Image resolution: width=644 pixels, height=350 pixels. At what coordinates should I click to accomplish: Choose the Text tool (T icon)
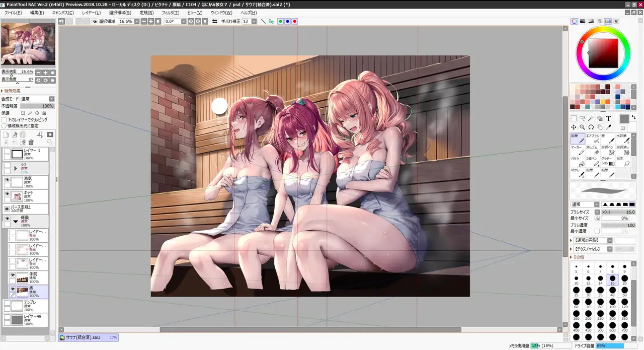(608, 118)
